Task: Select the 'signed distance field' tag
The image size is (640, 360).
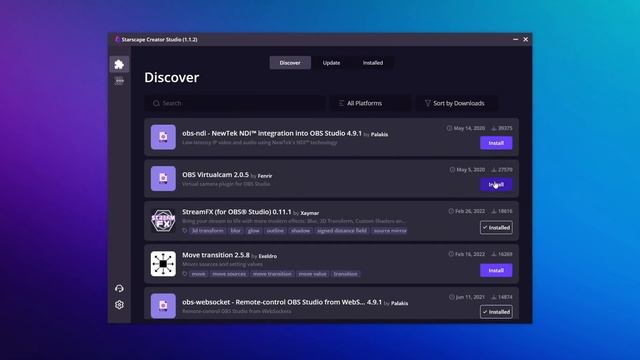Action: pyautogui.click(x=342, y=231)
